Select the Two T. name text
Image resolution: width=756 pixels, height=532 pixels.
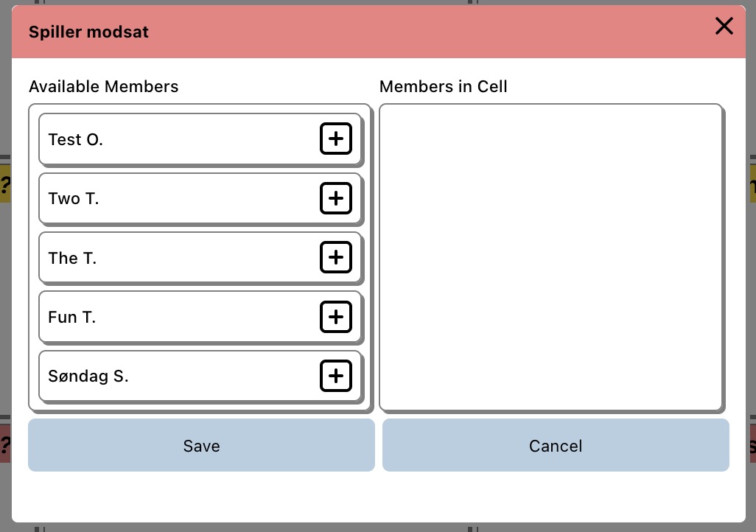coord(73,198)
